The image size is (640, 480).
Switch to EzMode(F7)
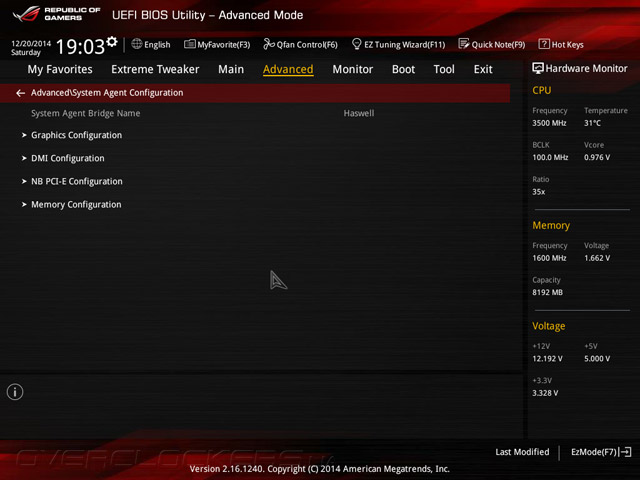(594, 452)
